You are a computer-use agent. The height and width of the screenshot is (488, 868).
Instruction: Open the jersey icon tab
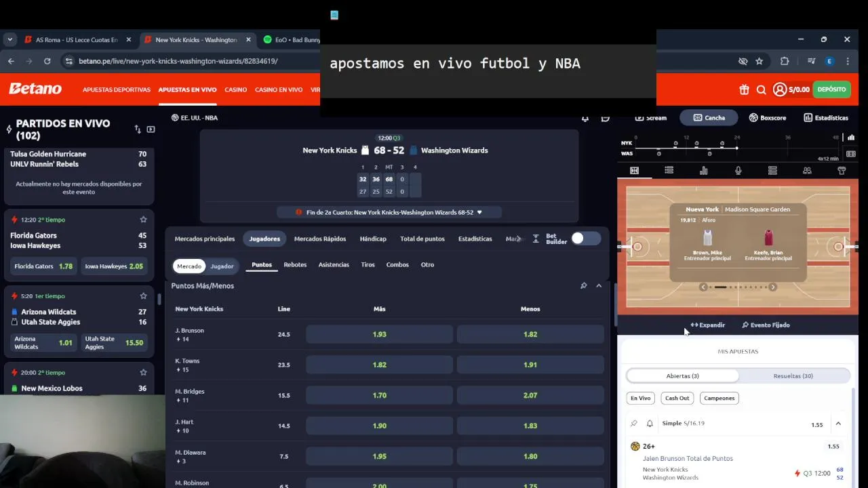click(x=842, y=171)
